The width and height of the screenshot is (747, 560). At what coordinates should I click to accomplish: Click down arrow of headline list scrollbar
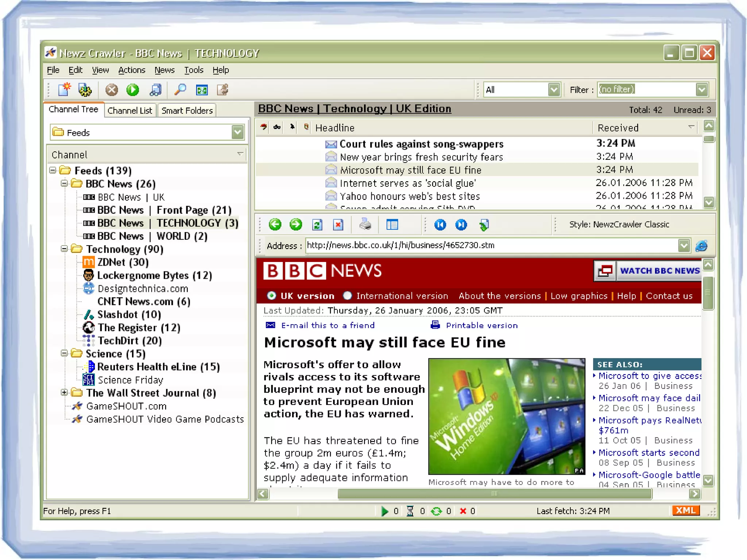coord(708,202)
